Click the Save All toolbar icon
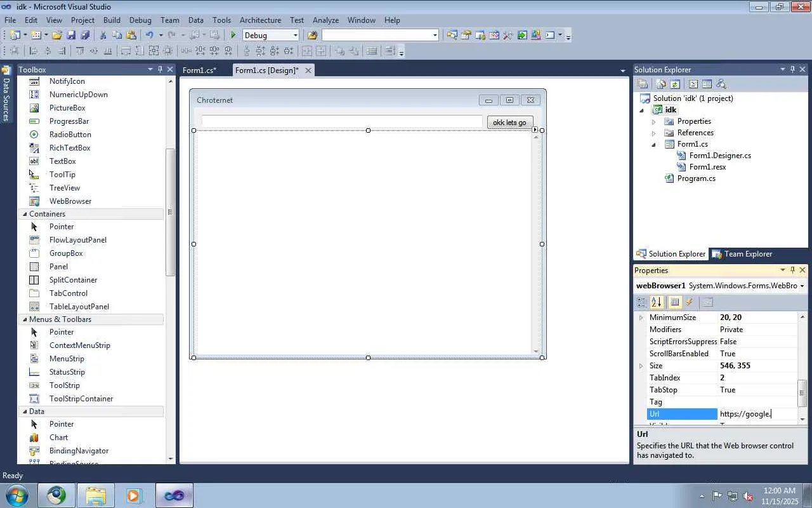The image size is (812, 508). tap(85, 36)
